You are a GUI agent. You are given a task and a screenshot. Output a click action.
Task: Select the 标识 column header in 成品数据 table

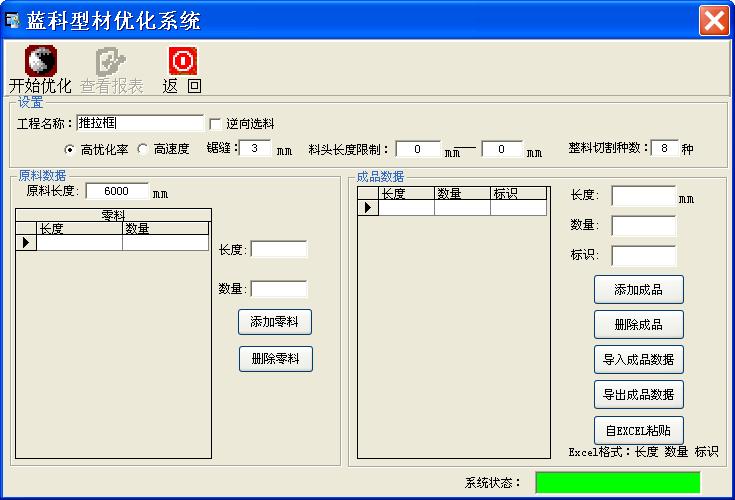(x=517, y=194)
